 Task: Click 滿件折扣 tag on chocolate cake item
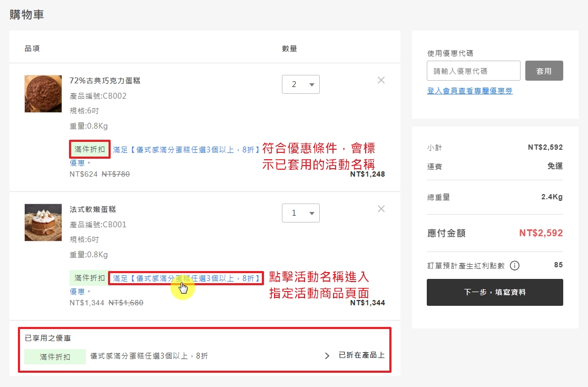pyautogui.click(x=90, y=149)
